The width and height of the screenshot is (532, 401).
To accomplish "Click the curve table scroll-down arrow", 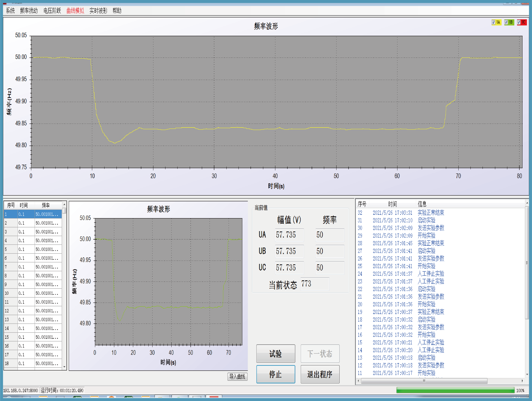I will [x=64, y=367].
